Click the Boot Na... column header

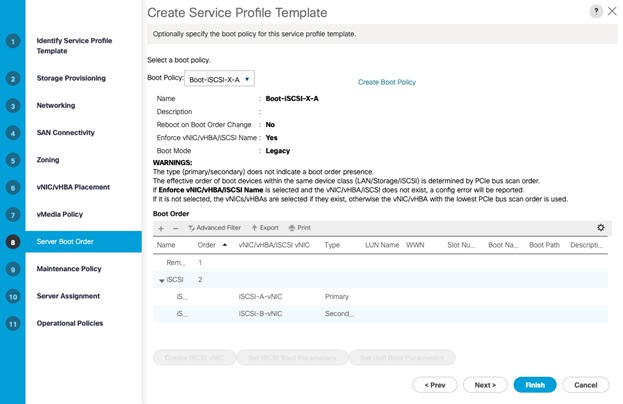(503, 245)
